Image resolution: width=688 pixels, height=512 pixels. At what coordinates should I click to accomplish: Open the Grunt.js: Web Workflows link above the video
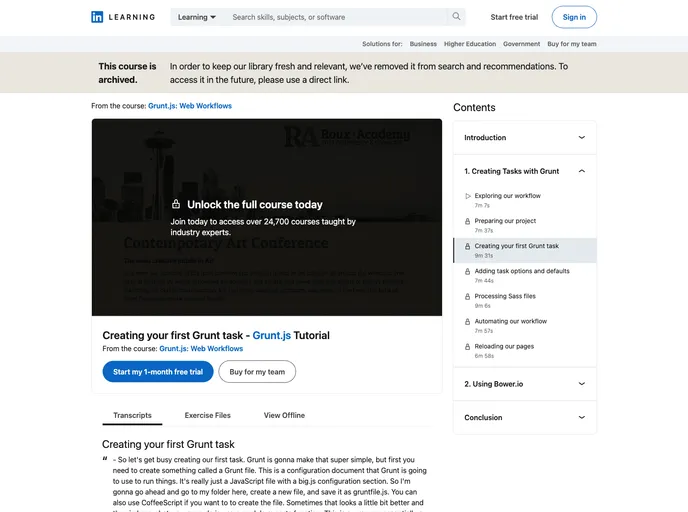click(x=190, y=106)
